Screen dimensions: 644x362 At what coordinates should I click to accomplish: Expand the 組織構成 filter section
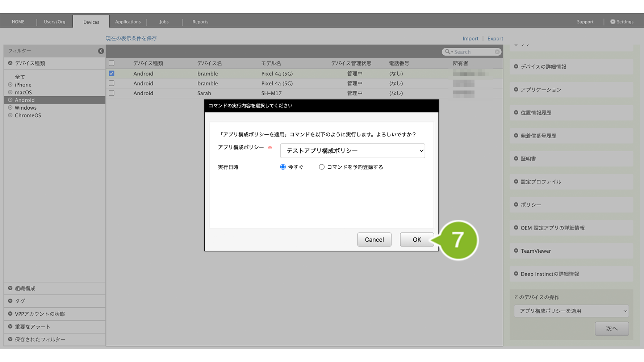10,288
